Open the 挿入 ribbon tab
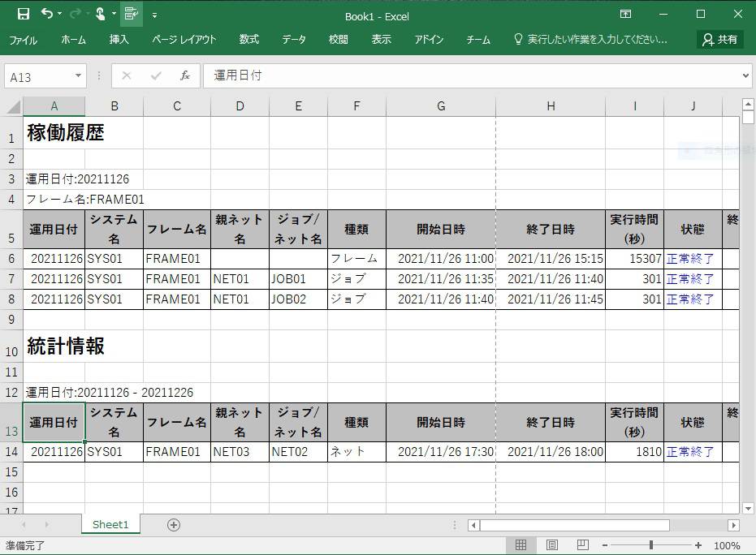 tap(119, 40)
